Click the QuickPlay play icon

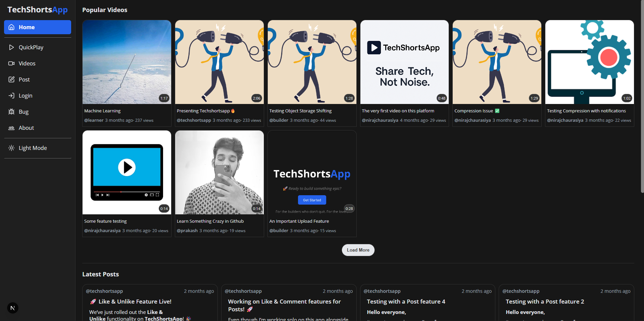[11, 47]
